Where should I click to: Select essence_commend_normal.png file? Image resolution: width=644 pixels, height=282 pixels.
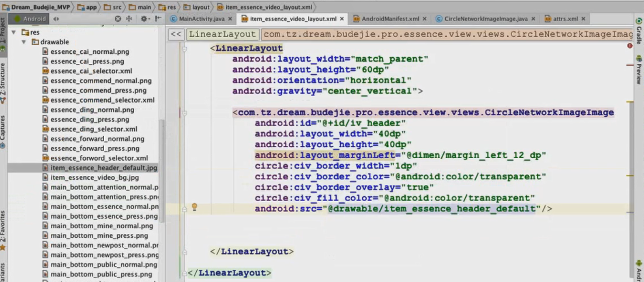(97, 80)
